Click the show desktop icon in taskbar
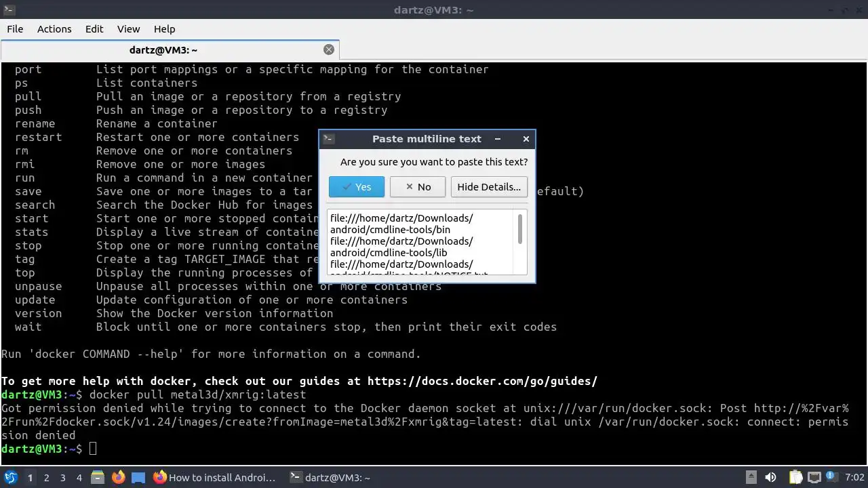 [138, 477]
